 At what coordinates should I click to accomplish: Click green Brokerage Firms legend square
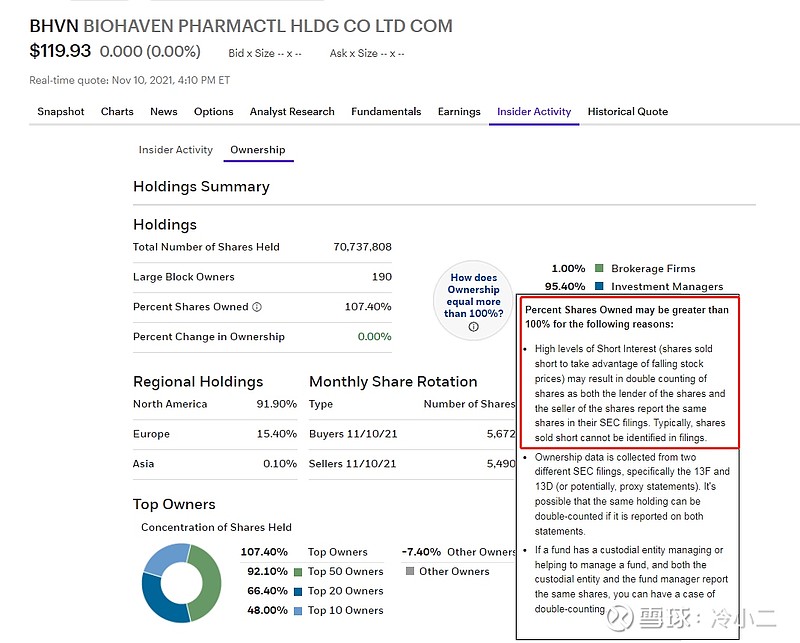(x=599, y=269)
